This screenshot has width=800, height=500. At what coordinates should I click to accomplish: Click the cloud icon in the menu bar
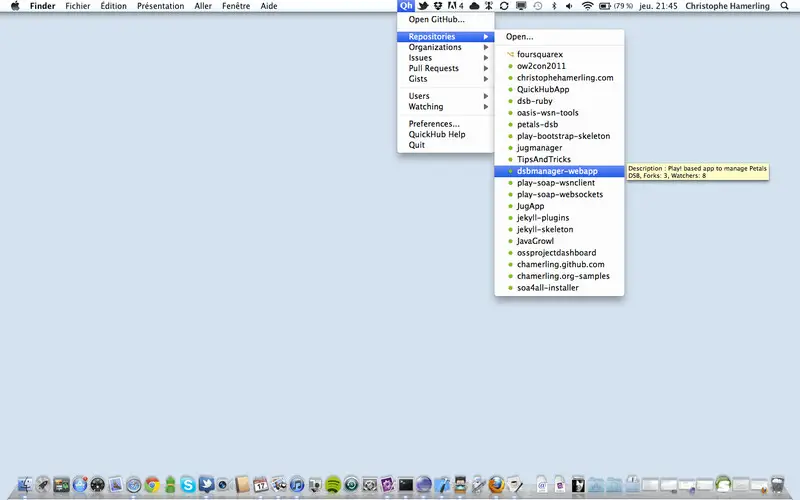[474, 6]
